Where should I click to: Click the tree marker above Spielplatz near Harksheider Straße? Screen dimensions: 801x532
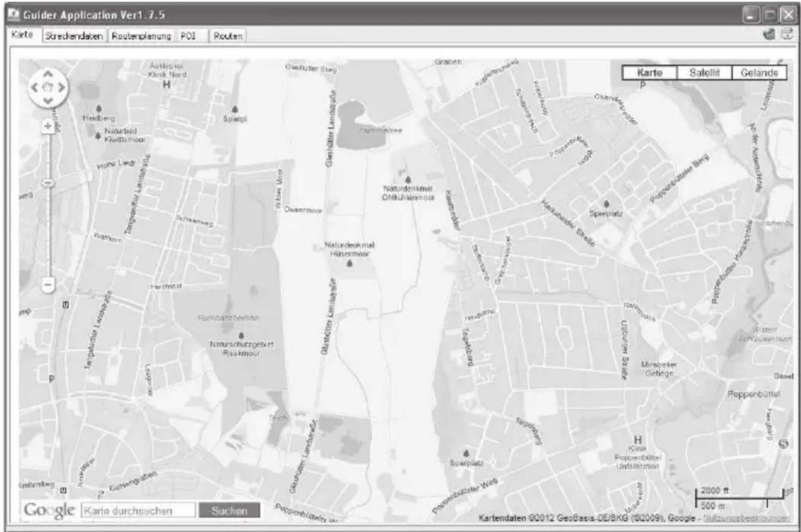606,204
